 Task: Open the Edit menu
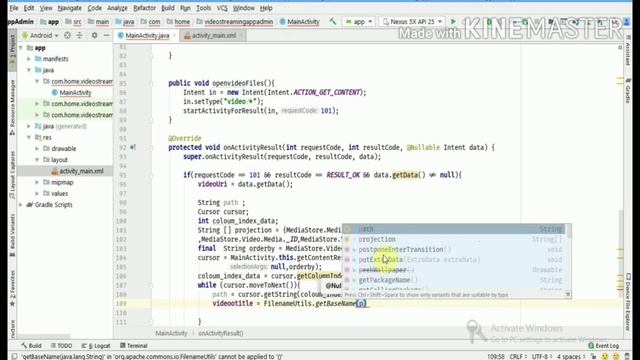pos(29,8)
